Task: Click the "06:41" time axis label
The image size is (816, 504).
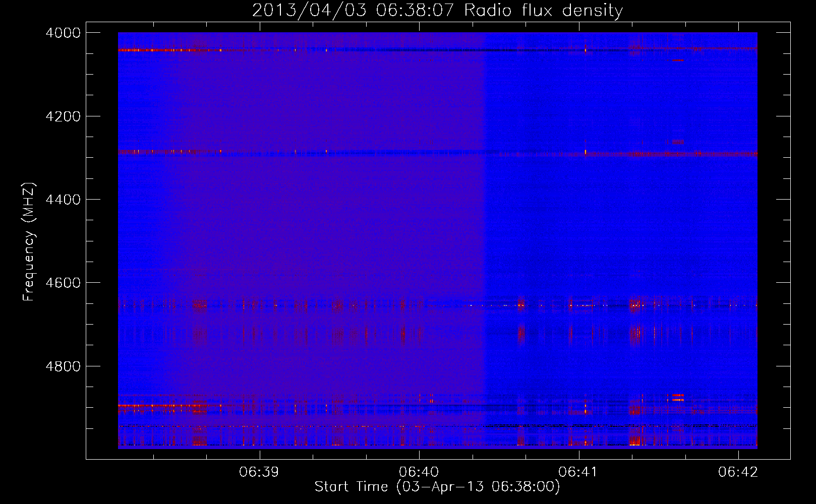Action: coord(578,472)
